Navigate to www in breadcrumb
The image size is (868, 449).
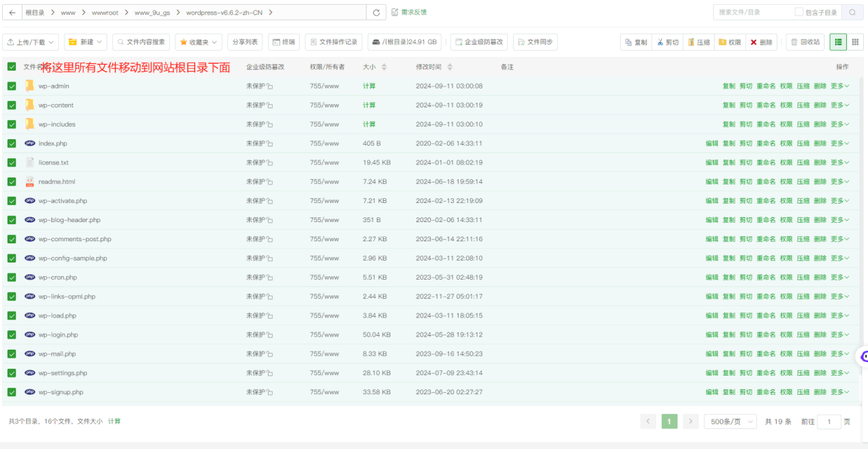(x=68, y=12)
